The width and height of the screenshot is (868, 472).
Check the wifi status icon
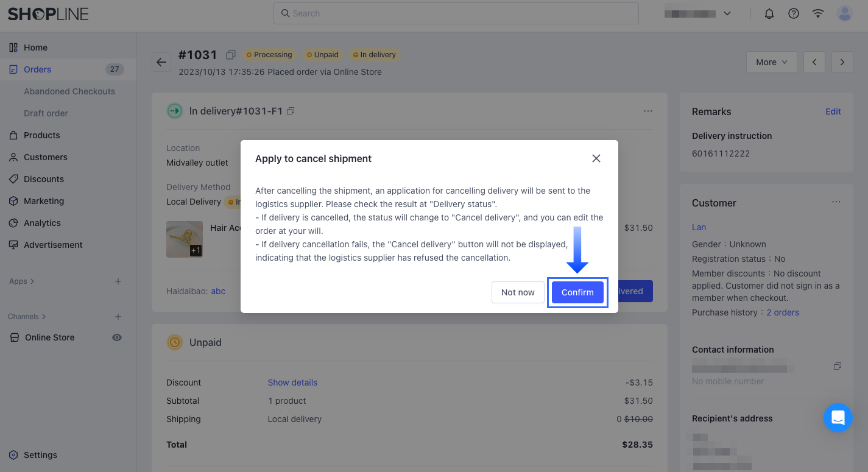818,13
